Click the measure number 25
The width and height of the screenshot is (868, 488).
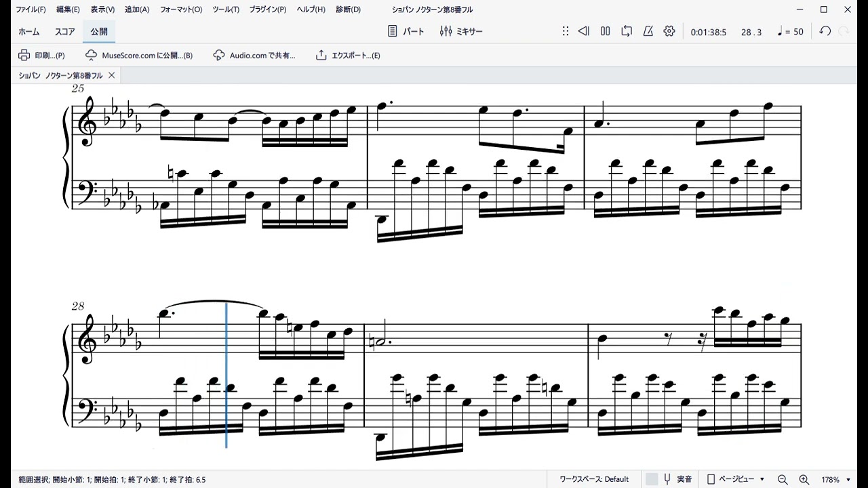click(77, 89)
